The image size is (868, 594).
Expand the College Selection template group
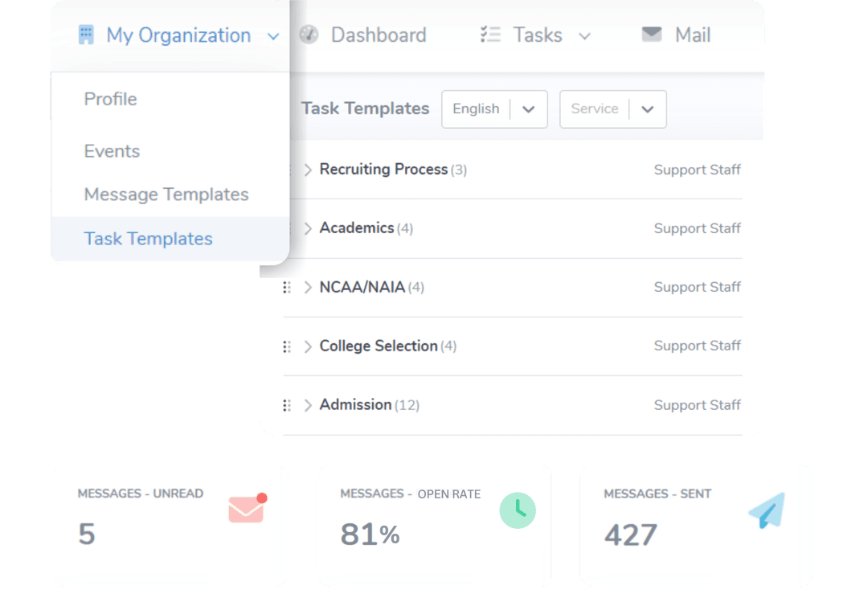309,346
